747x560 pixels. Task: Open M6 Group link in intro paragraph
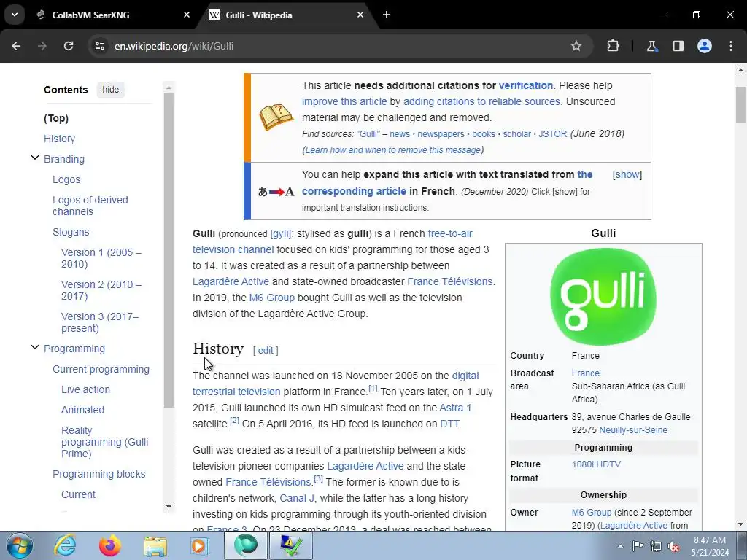(272, 297)
